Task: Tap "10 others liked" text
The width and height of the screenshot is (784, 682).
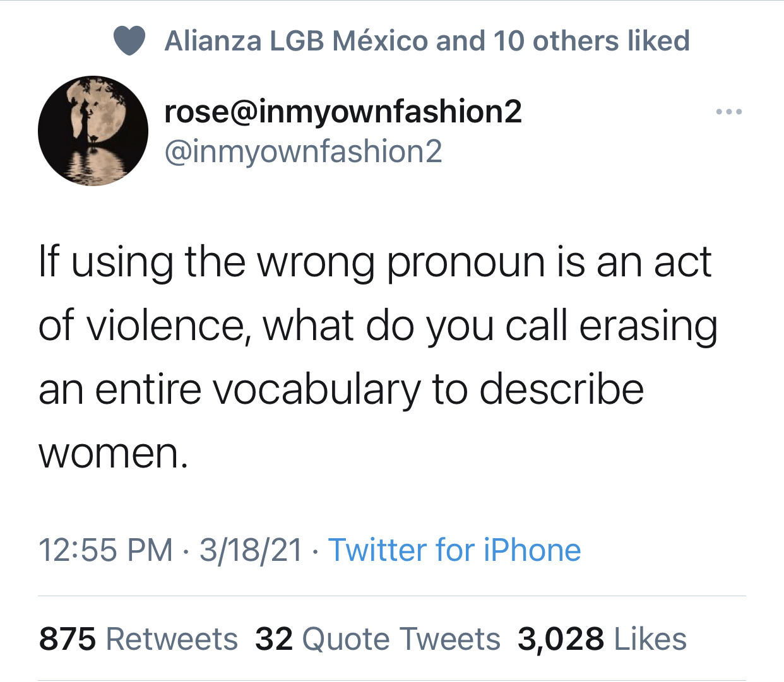Action: click(591, 42)
